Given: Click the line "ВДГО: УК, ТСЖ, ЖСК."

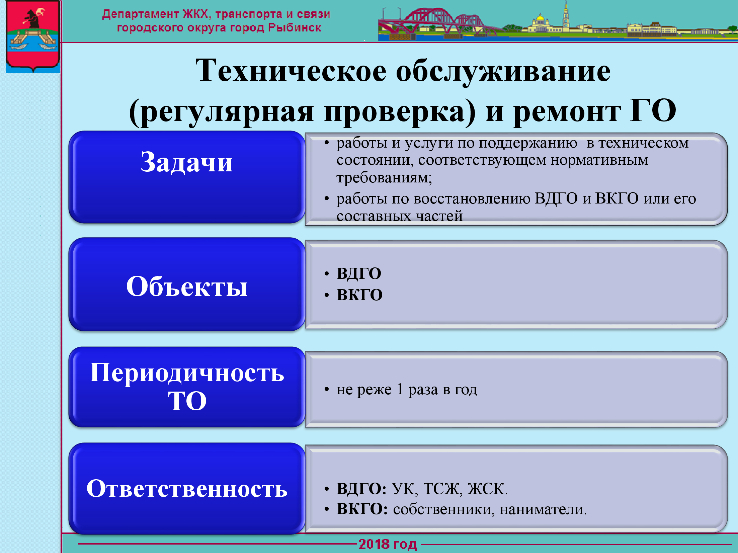Looking at the screenshot, I should tap(422, 489).
